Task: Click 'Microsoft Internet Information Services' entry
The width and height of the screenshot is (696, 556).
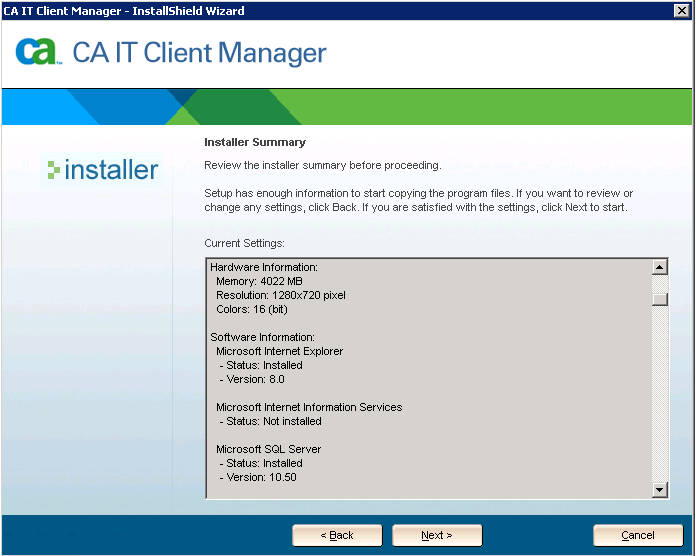Action: [309, 407]
